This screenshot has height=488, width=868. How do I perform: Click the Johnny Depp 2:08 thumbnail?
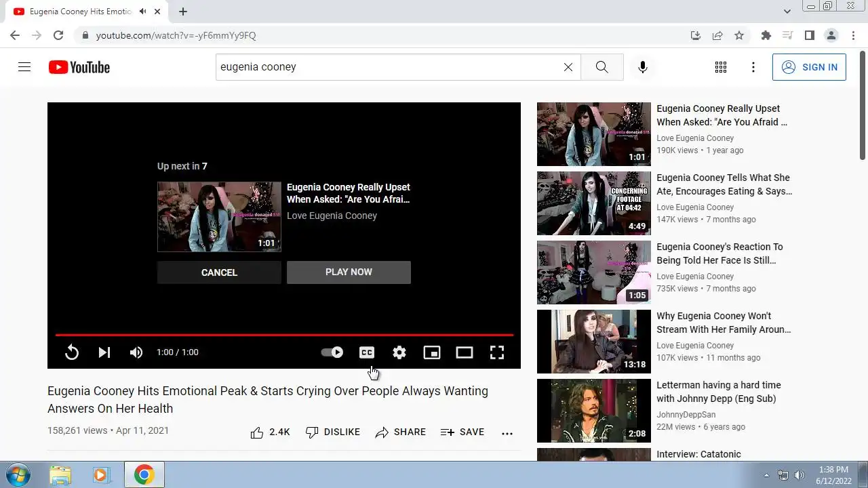coord(594,411)
